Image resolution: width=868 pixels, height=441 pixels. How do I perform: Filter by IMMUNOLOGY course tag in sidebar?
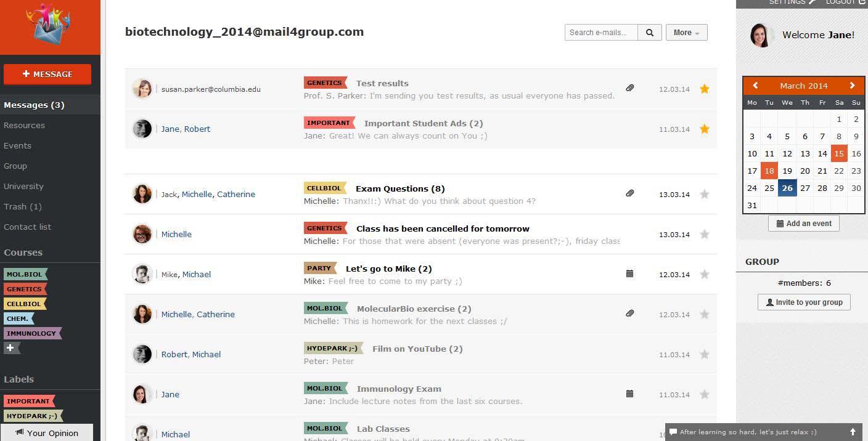tap(32, 333)
